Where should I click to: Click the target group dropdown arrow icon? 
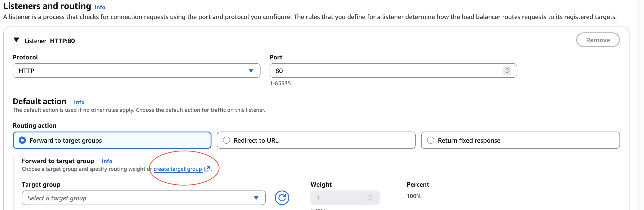(x=256, y=198)
